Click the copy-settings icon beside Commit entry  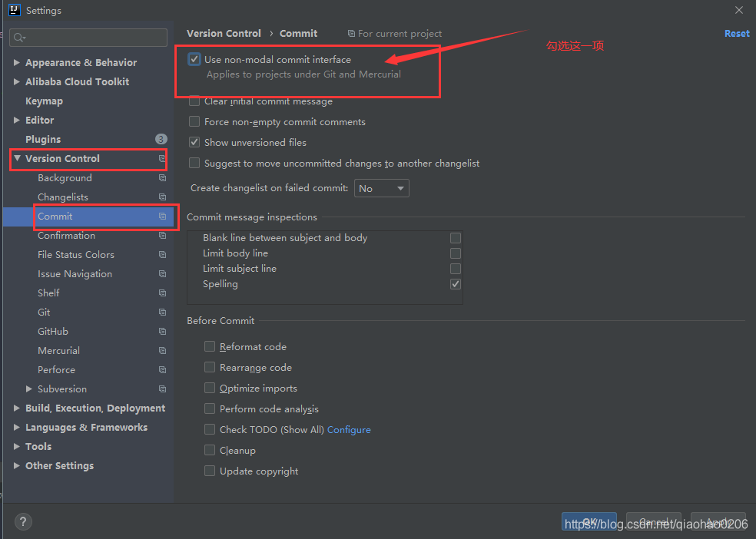tap(161, 217)
